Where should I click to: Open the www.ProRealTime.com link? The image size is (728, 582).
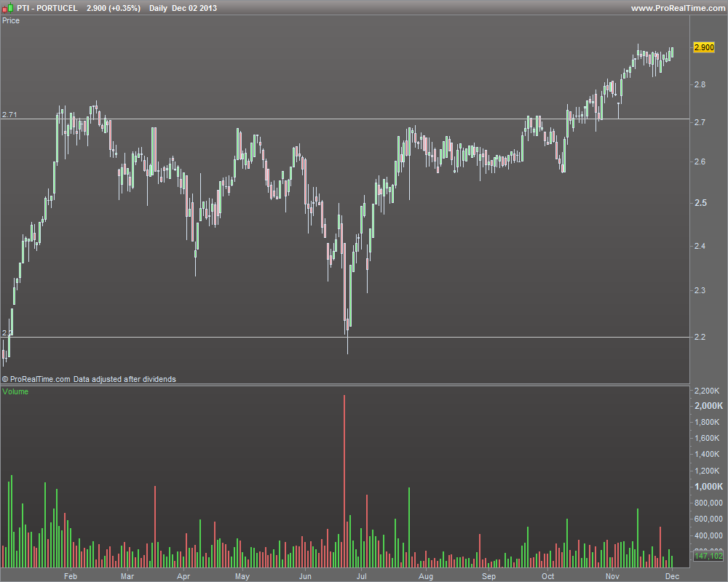pyautogui.click(x=678, y=8)
